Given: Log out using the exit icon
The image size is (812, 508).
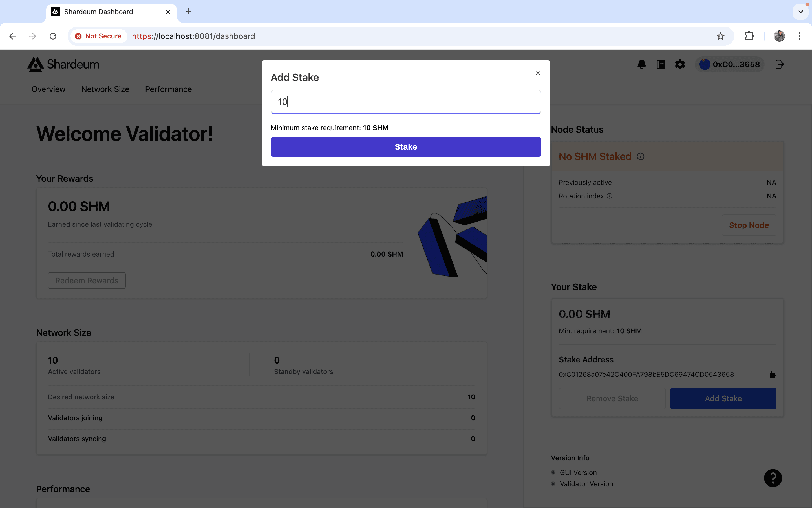Looking at the screenshot, I should click(780, 65).
